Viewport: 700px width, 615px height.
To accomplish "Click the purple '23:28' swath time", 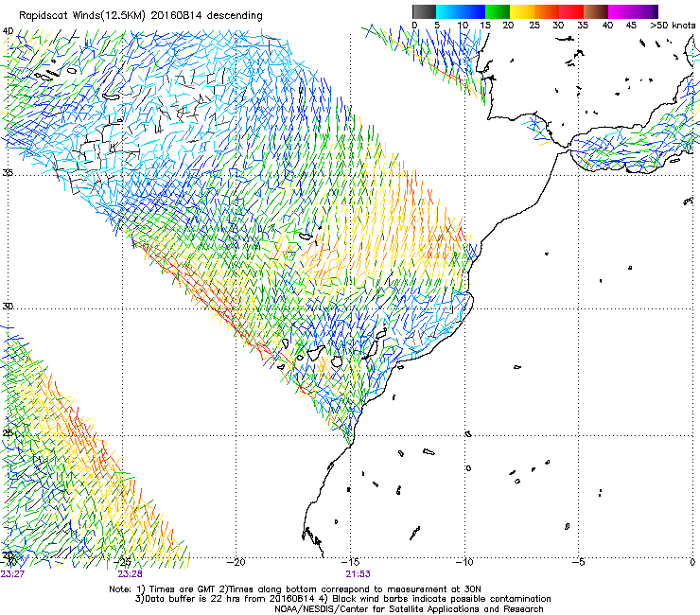I will click(130, 574).
